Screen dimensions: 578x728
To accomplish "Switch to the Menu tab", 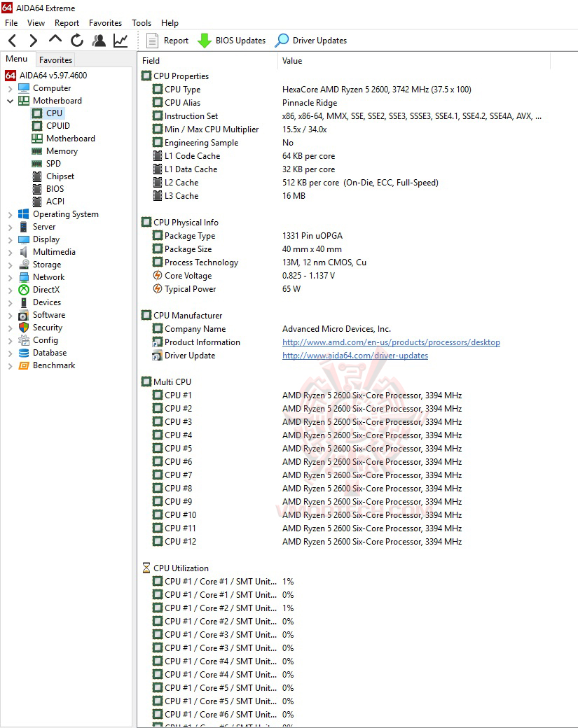I will [17, 59].
